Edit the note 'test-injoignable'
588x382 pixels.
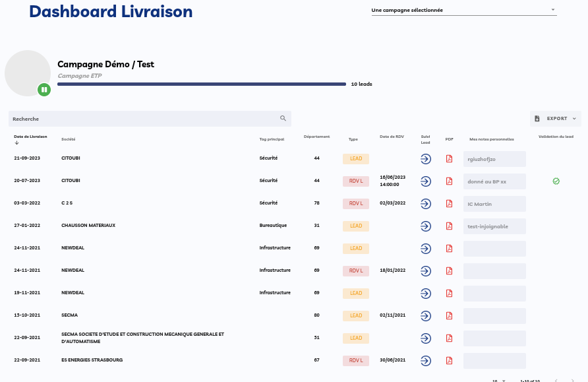tap(494, 226)
